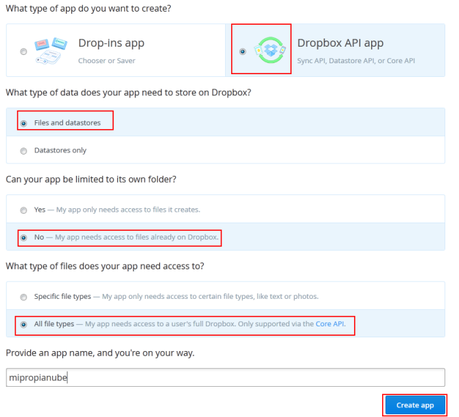The height and width of the screenshot is (417, 459).
Task: Select the Drop-ins app radio button
Action: pos(23,52)
